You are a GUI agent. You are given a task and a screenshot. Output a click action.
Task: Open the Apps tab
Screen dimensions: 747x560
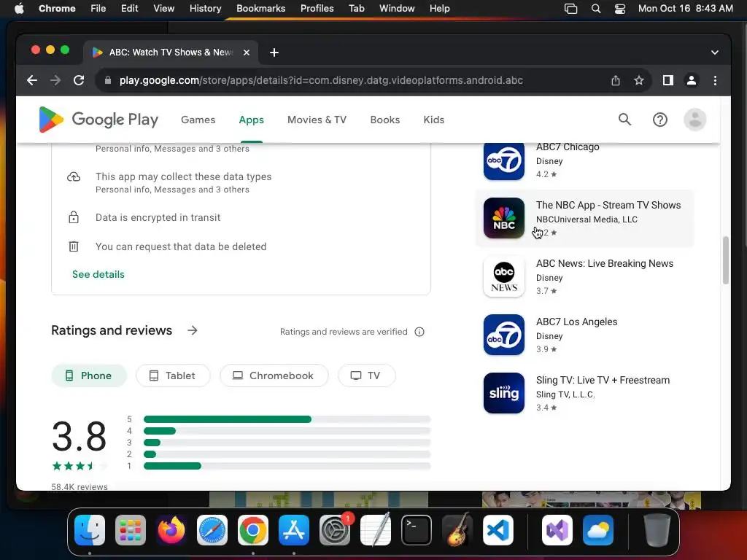click(252, 120)
